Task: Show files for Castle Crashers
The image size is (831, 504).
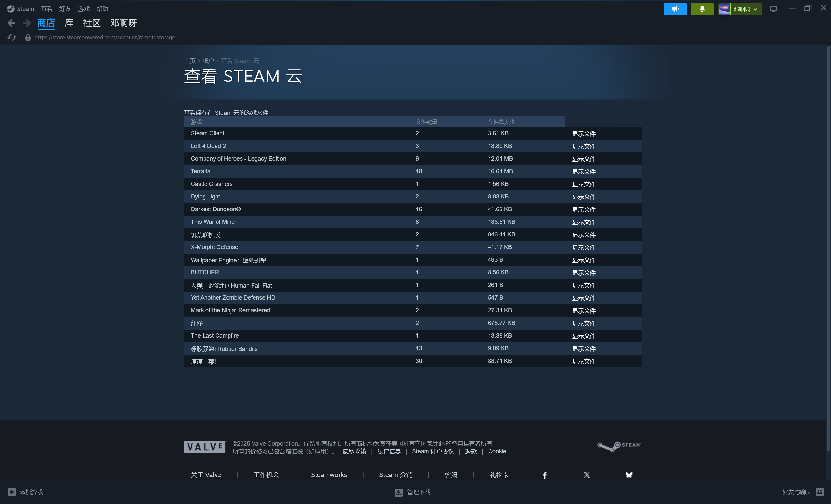Action: pos(584,184)
